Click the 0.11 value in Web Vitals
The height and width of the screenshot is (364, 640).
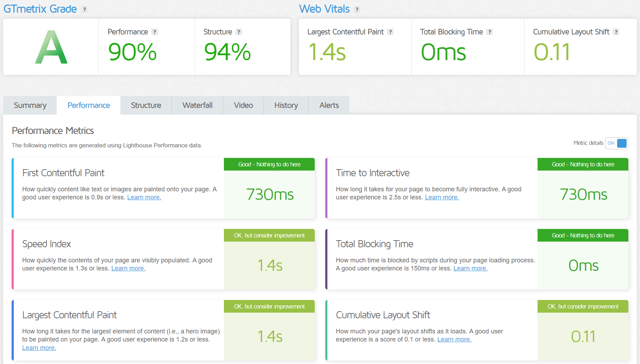click(552, 52)
